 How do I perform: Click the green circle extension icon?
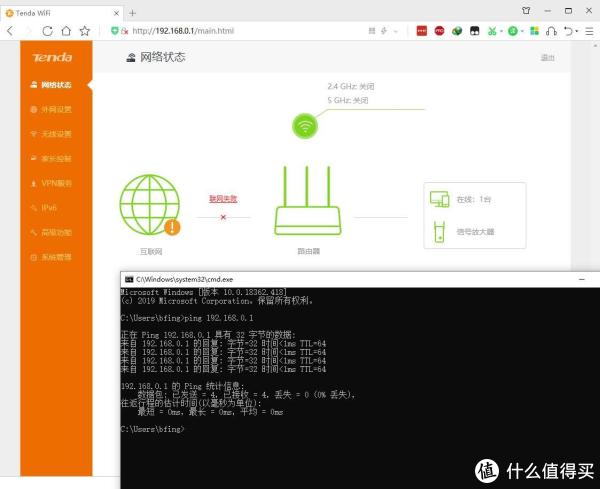[513, 31]
